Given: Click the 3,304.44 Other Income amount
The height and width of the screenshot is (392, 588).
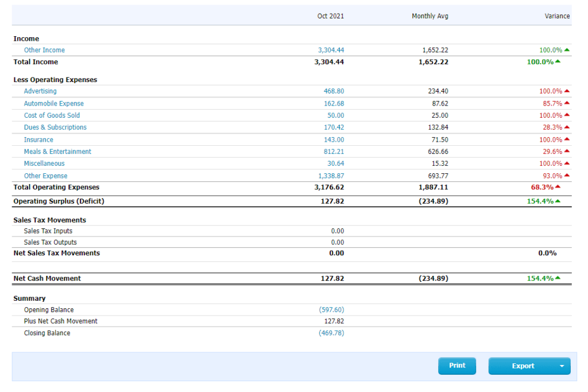Looking at the screenshot, I should [x=331, y=50].
